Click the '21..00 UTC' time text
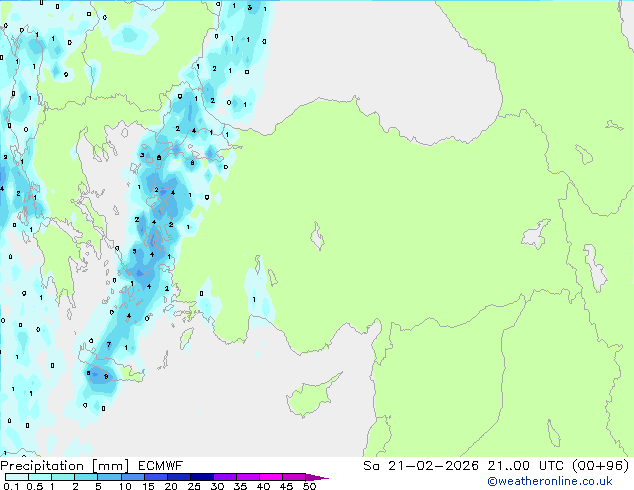 [x=525, y=466]
